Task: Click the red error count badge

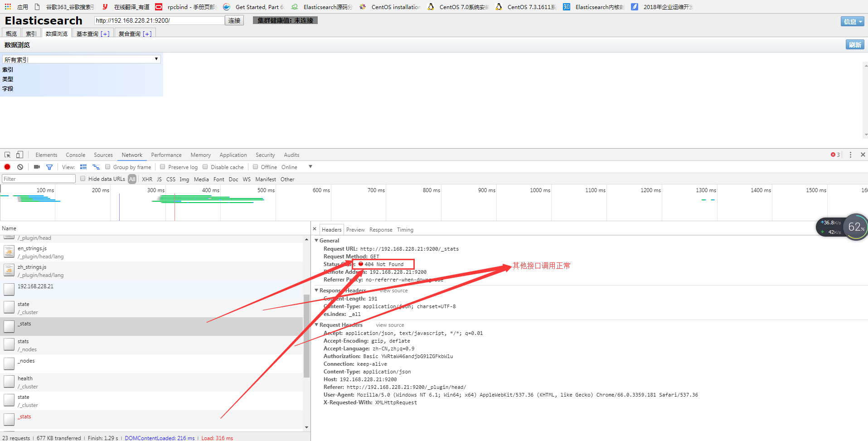Action: (835, 155)
